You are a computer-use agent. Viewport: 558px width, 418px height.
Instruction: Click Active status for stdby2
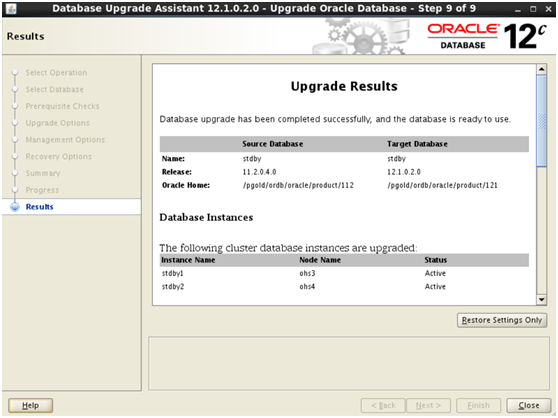435,286
